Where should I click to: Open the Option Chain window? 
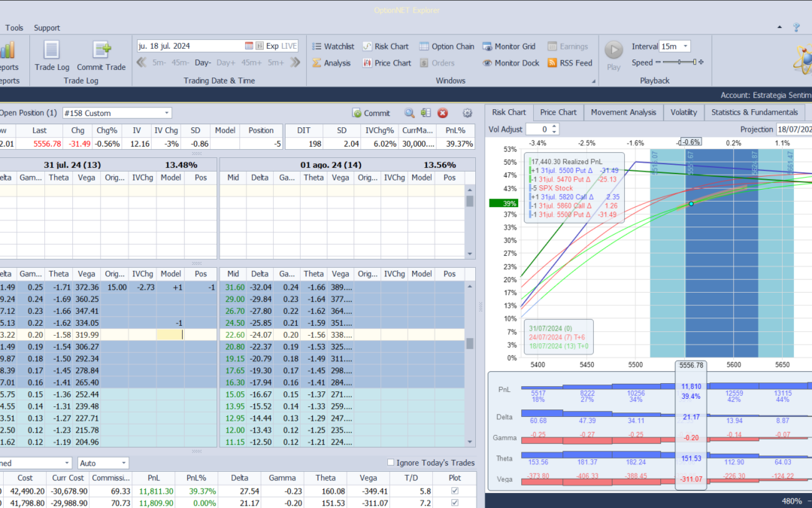(x=447, y=46)
